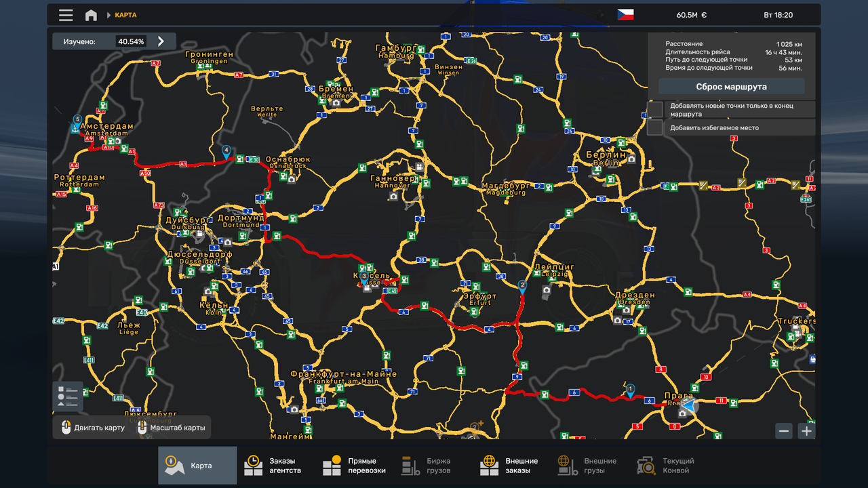
Task: Click the Расстояние 1 025 км value
Action: point(789,44)
